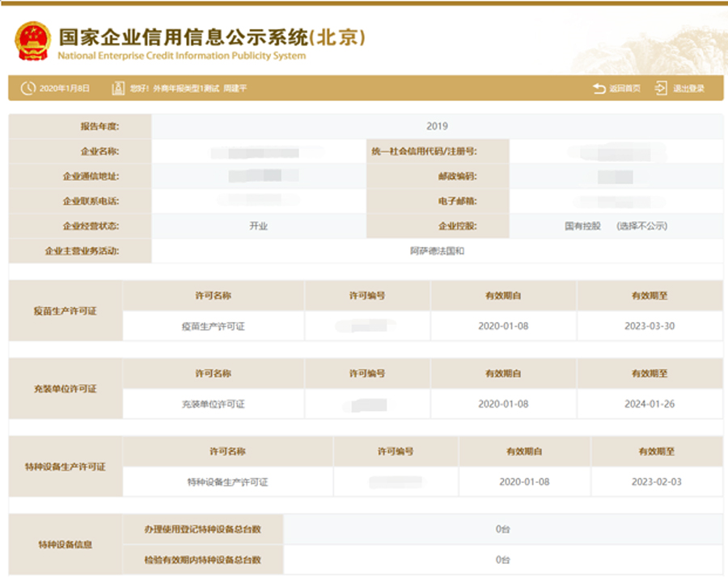728x580 pixels.
Task: Click the 电子邮箱 input field
Action: point(619,201)
